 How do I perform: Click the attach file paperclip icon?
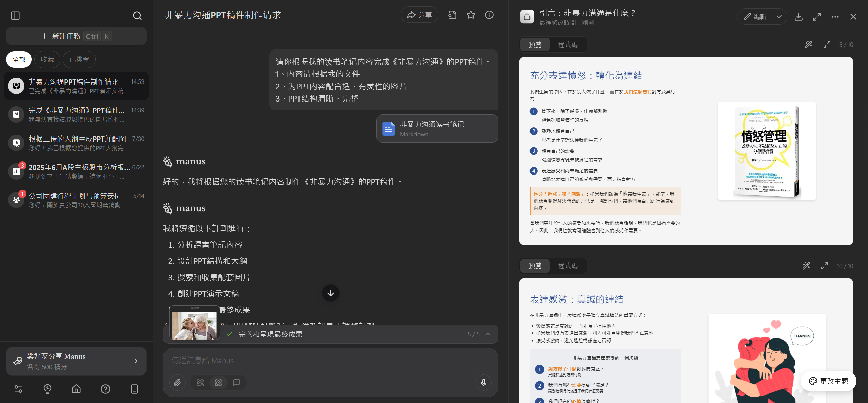click(177, 383)
